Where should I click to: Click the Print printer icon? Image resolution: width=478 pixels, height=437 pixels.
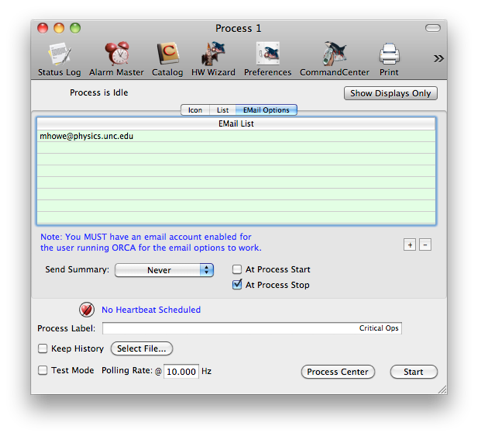tap(389, 54)
